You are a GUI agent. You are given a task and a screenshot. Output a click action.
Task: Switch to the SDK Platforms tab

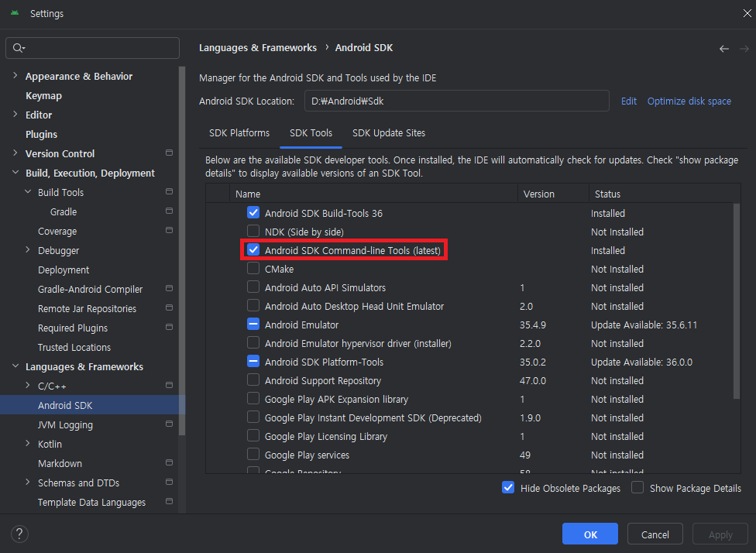[239, 133]
